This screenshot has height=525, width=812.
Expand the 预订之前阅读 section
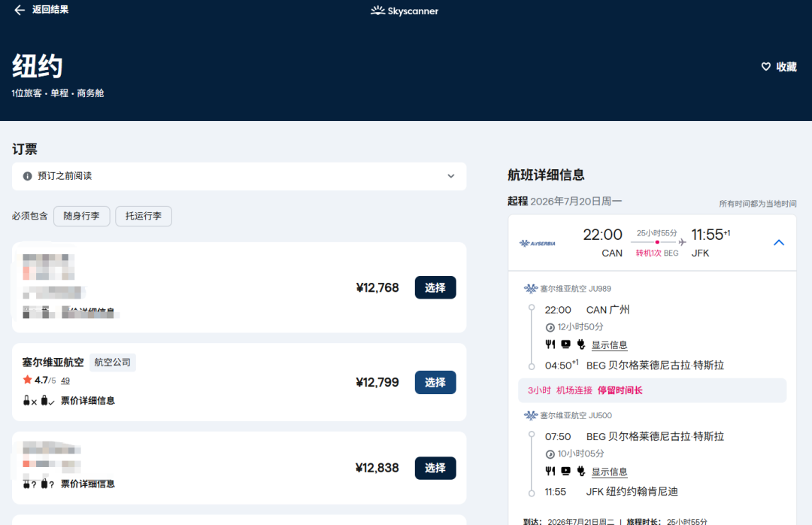coord(450,176)
